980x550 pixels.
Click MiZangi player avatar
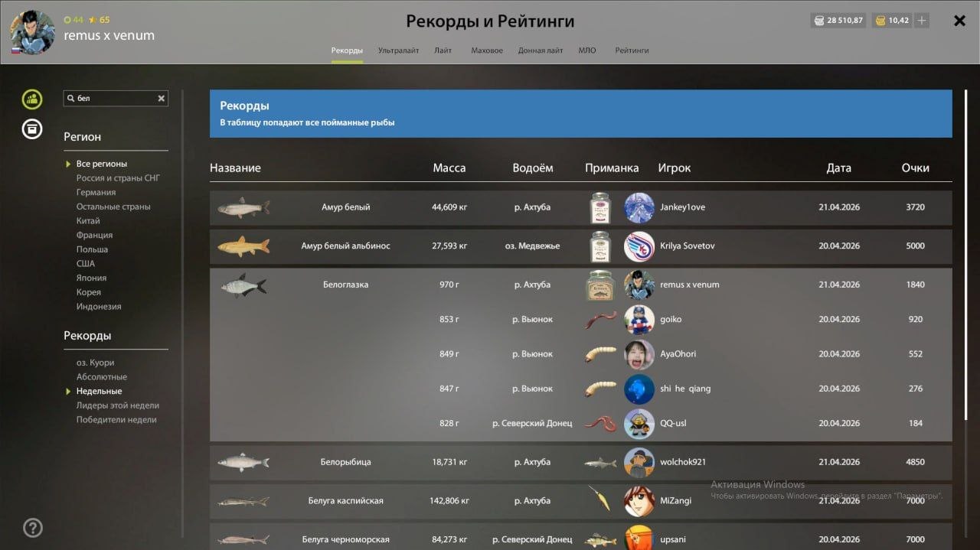coord(639,501)
